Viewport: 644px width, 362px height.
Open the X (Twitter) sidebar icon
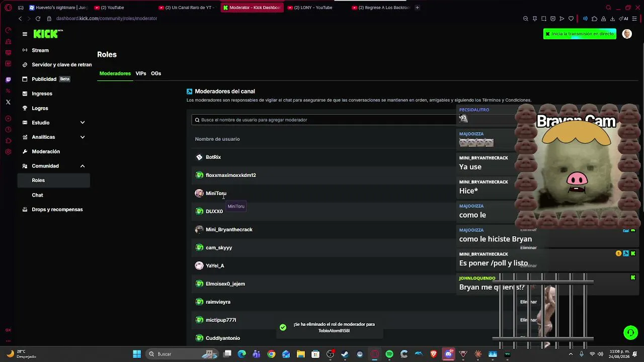click(8, 102)
